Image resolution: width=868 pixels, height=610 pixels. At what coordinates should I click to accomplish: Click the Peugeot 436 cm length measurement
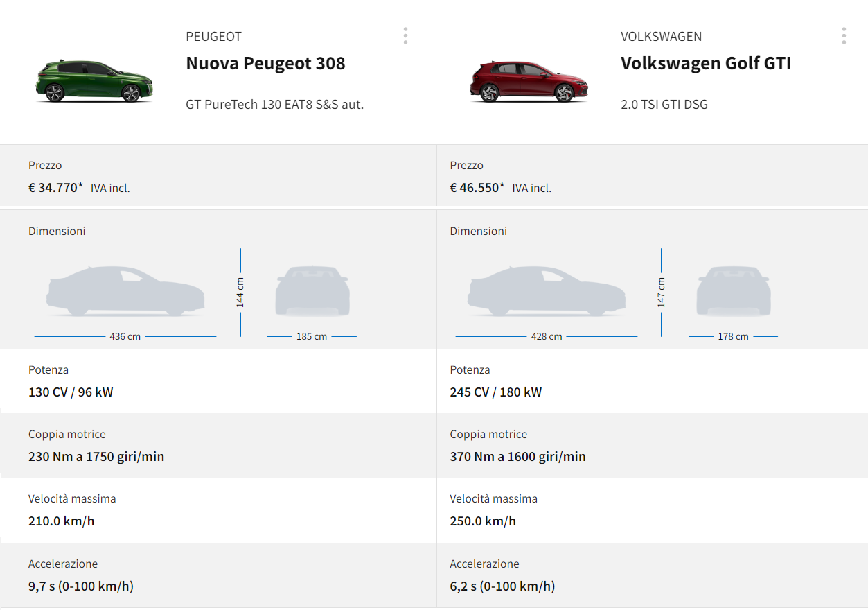125,336
